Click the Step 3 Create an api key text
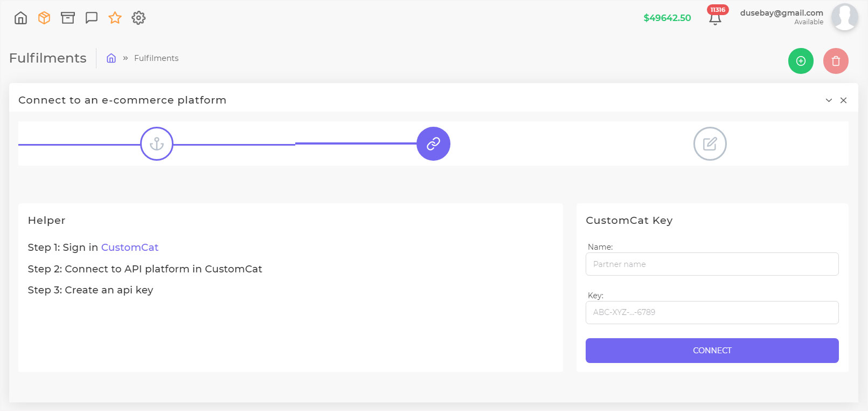This screenshot has height=411, width=868. point(91,290)
